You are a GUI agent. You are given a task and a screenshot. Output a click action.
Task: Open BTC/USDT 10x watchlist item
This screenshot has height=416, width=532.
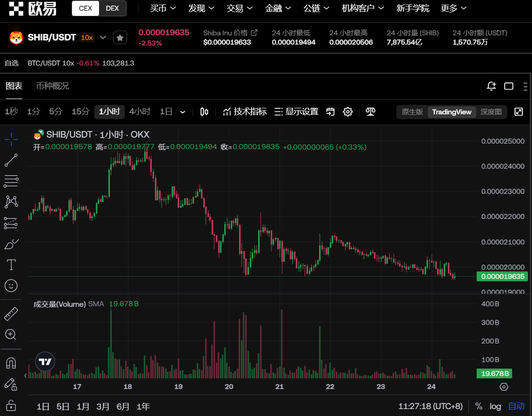click(x=81, y=63)
